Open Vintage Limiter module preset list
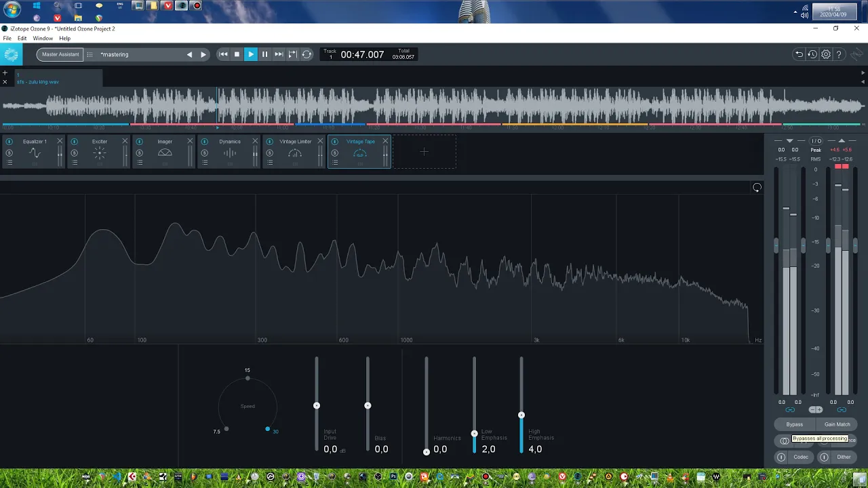This screenshot has height=488, width=868. coord(270,163)
